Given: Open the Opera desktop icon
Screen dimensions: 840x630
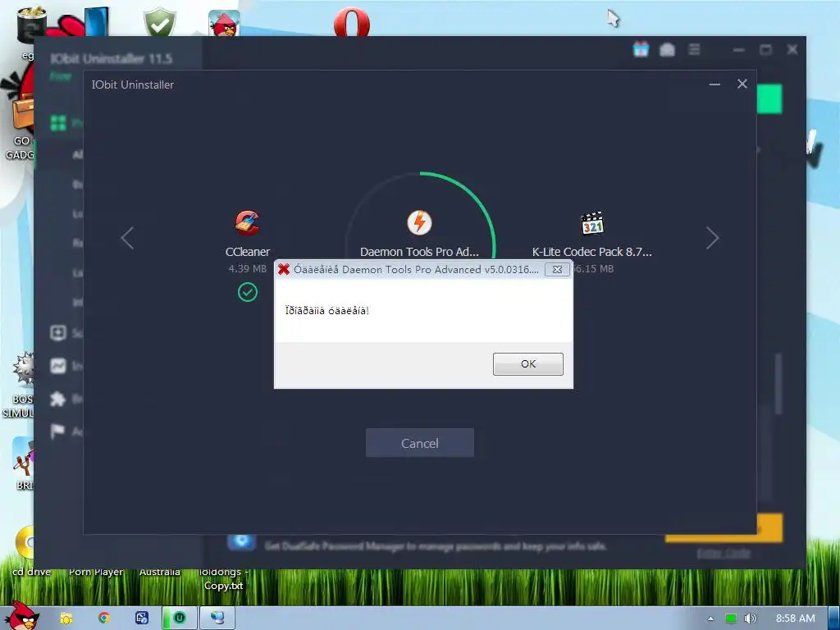Looking at the screenshot, I should (351, 22).
